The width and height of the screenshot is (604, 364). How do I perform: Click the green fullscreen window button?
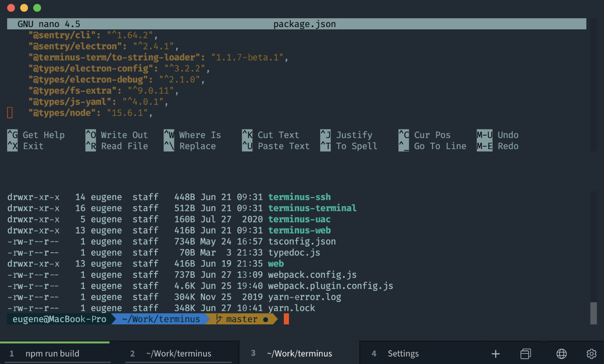(x=37, y=8)
